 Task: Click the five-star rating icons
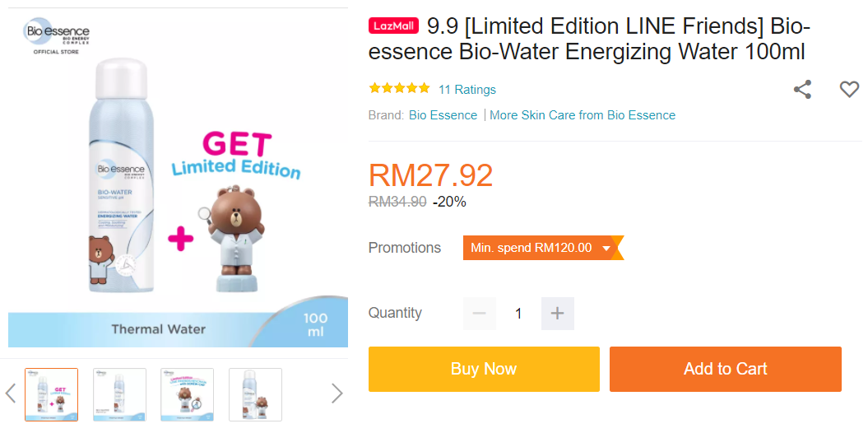[399, 89]
